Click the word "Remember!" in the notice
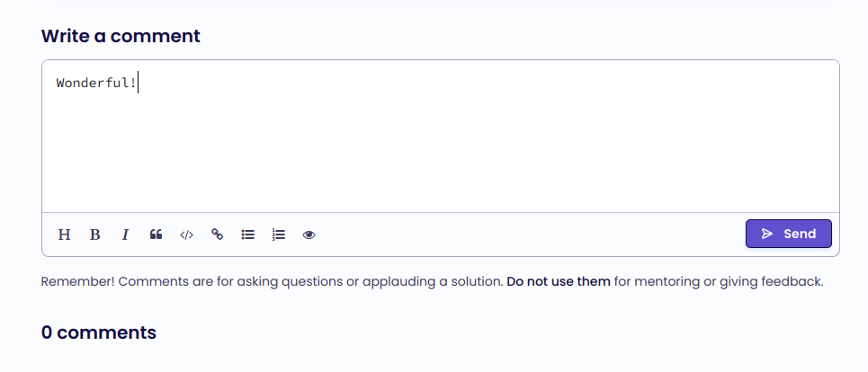This screenshot has width=868, height=372. point(78,282)
